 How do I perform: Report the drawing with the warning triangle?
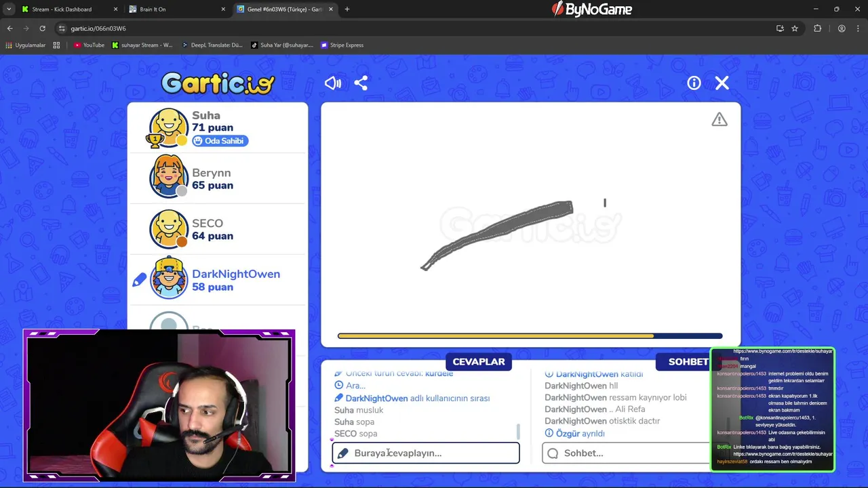pos(719,119)
